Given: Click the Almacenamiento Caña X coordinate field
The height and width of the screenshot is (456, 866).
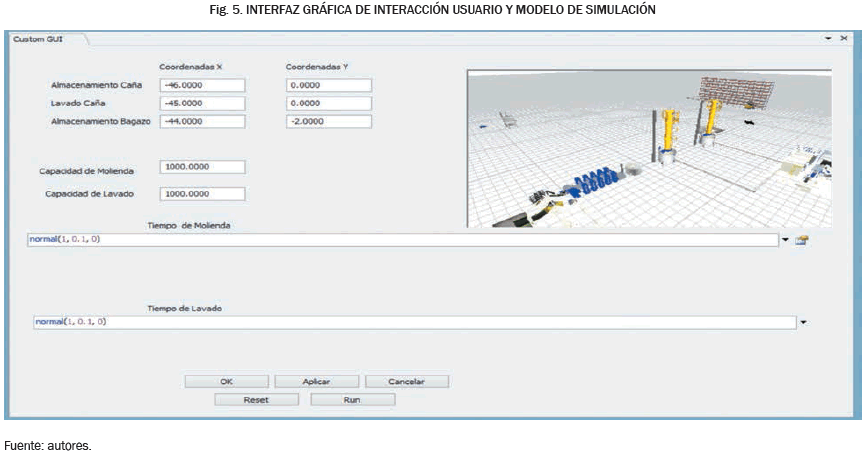Looking at the screenshot, I should [x=202, y=86].
